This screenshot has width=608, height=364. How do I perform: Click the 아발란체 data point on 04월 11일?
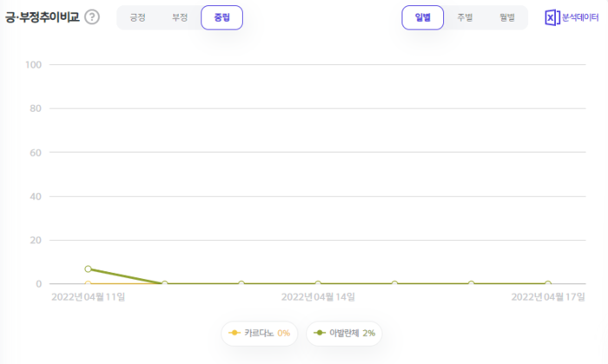tap(88, 268)
